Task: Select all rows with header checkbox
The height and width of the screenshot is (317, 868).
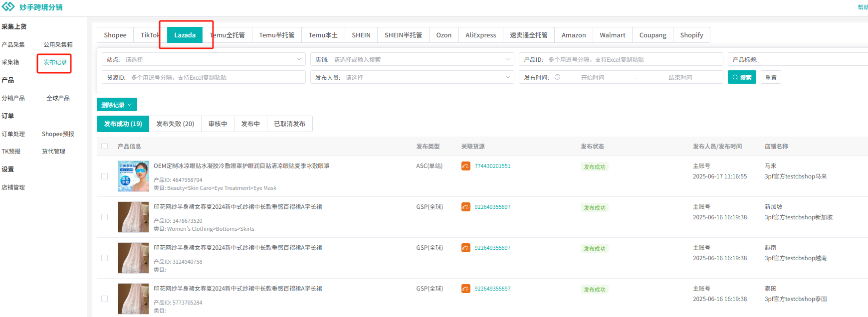Action: (x=104, y=146)
